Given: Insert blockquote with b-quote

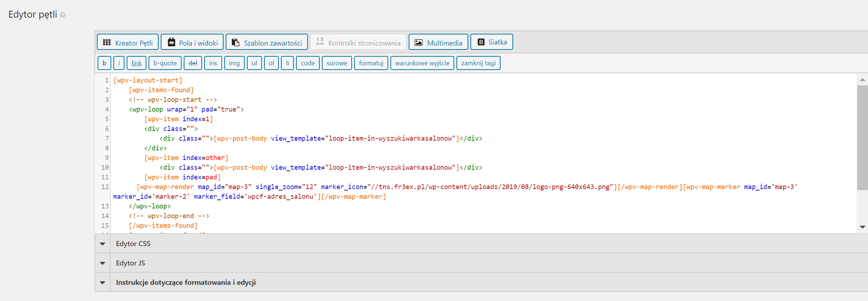Looking at the screenshot, I should (x=165, y=63).
